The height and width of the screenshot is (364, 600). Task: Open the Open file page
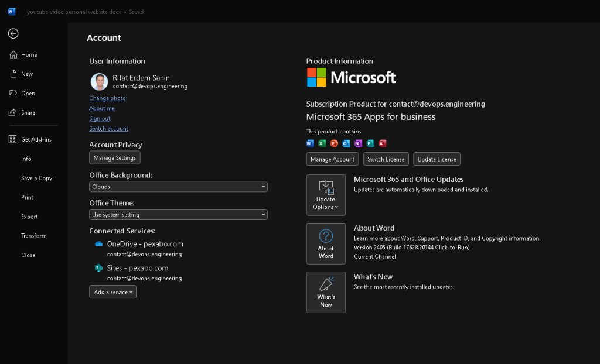coord(23,93)
